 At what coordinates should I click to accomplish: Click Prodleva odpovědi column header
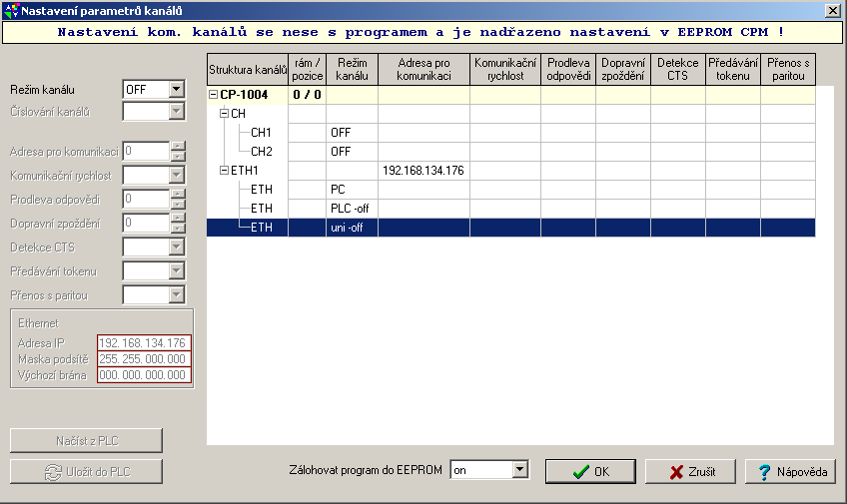click(x=568, y=69)
